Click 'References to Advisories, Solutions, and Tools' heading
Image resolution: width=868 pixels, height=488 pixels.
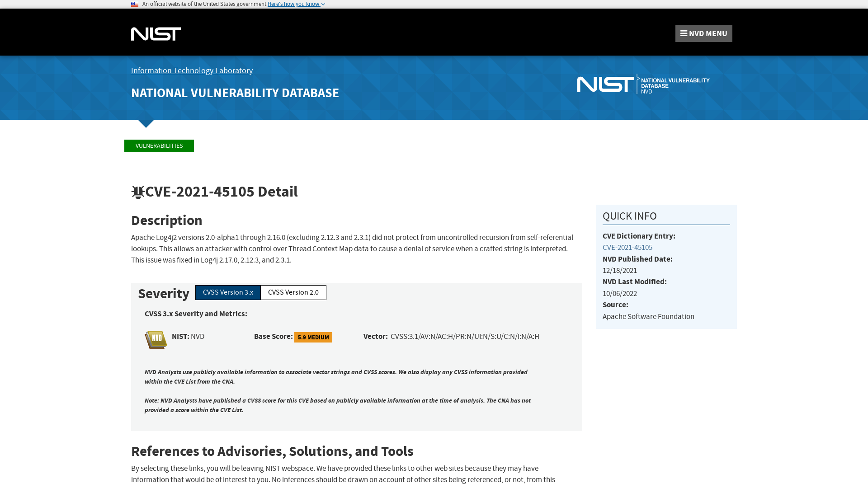point(272,451)
